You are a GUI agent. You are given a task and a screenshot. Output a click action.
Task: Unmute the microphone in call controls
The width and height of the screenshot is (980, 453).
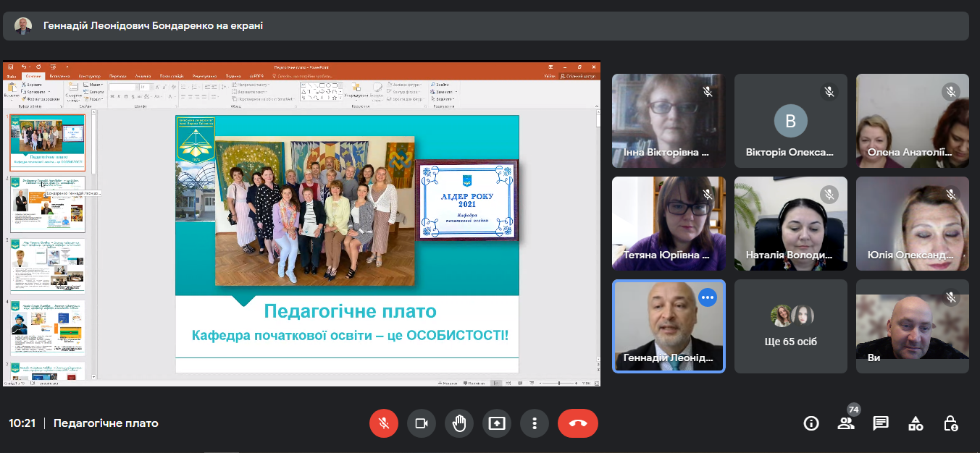[384, 423]
